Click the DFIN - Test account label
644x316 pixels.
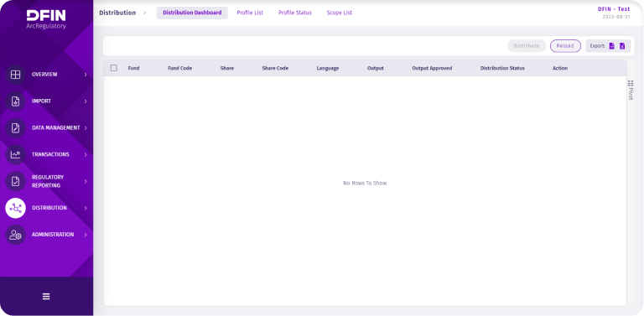[614, 9]
